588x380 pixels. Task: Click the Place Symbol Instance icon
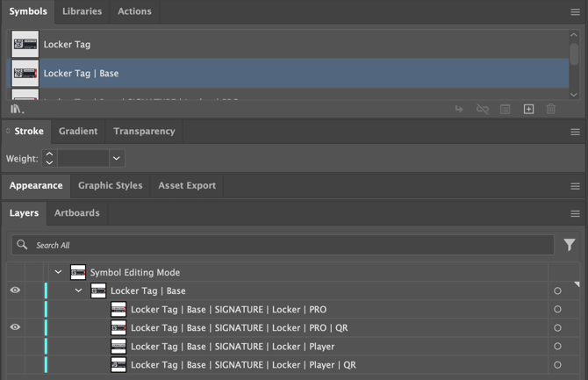coord(459,109)
